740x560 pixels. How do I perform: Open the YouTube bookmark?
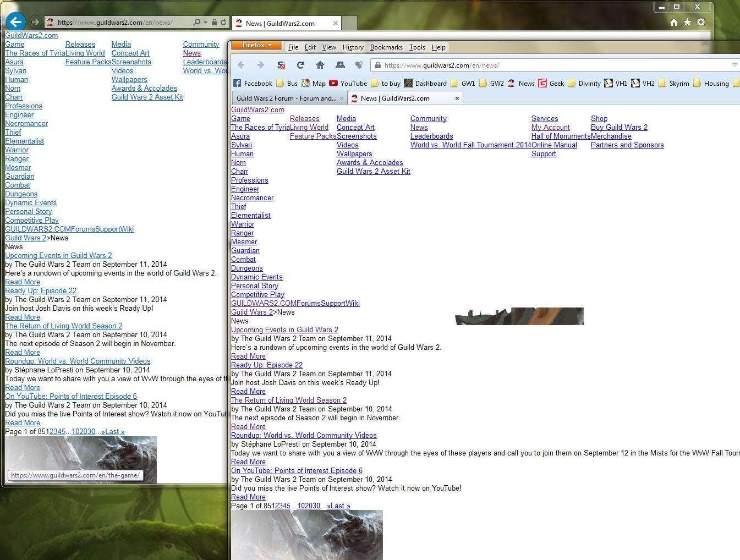[x=348, y=84]
